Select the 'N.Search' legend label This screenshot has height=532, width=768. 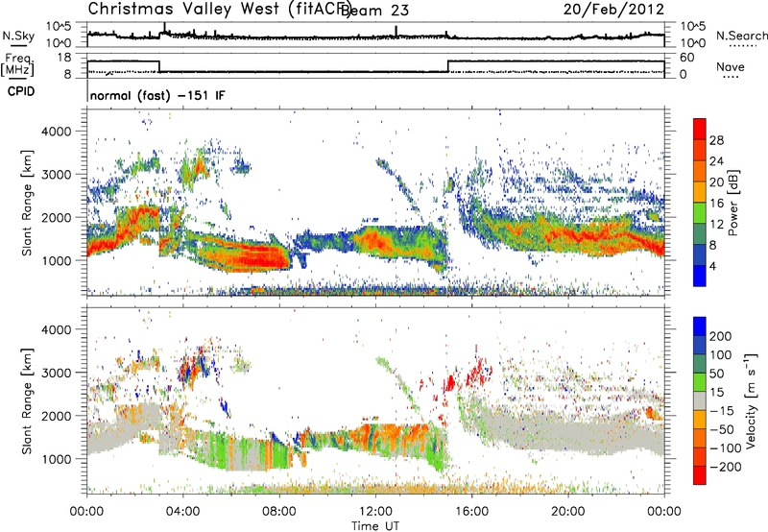741,36
